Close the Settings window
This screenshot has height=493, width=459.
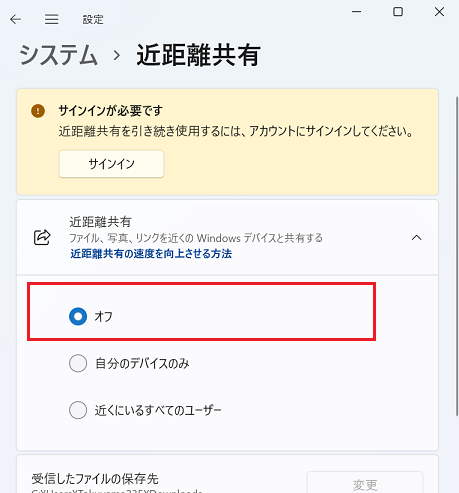[x=439, y=12]
